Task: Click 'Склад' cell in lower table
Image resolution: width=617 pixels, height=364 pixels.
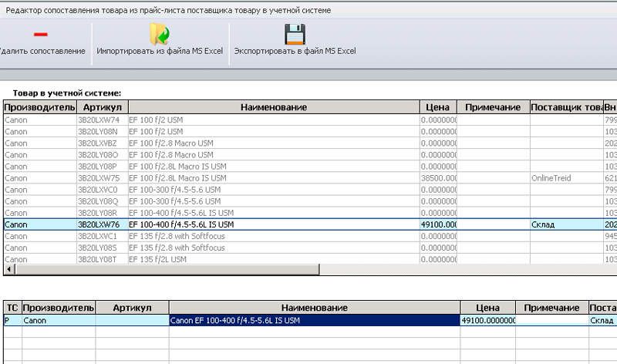Action: pos(602,320)
